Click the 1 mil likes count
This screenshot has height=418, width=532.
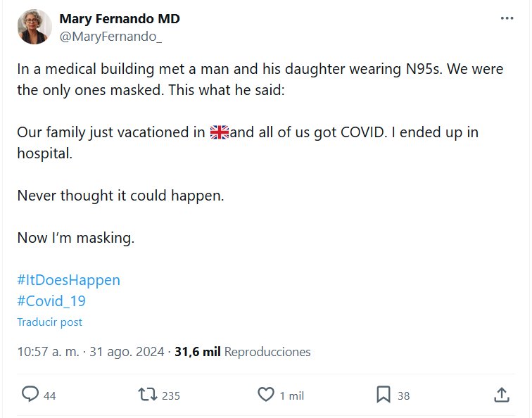[x=291, y=396]
